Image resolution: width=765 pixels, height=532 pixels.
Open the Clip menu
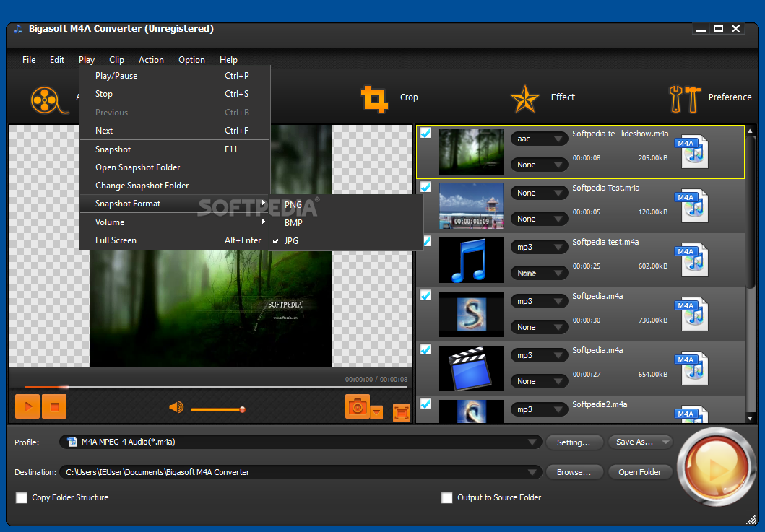point(116,60)
